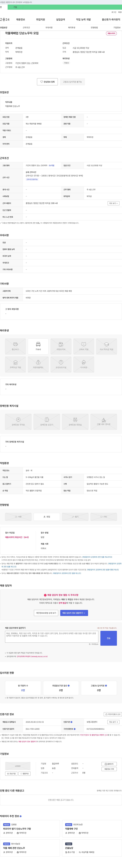Expand 지도 보기 for 보령고용센터

point(114,722)
